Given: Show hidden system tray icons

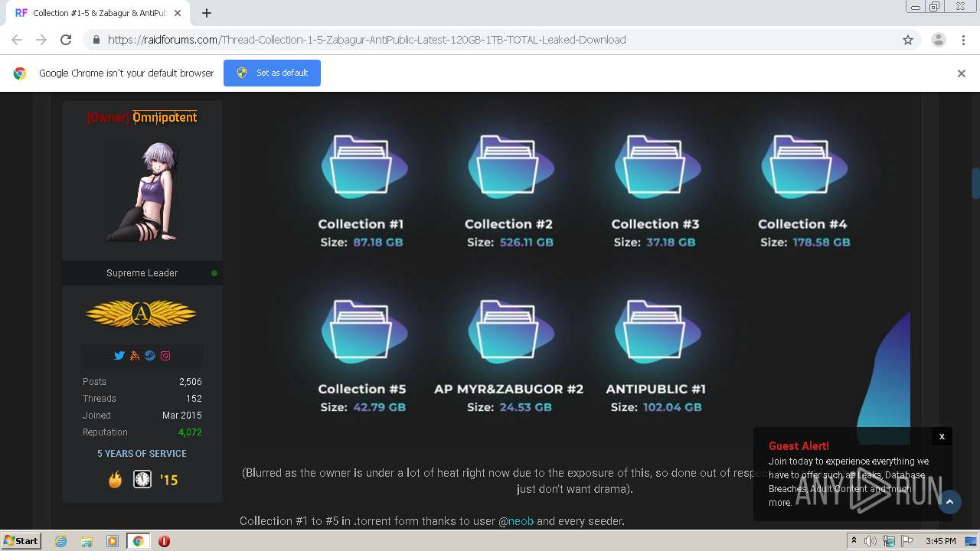Looking at the screenshot, I should click(x=854, y=541).
